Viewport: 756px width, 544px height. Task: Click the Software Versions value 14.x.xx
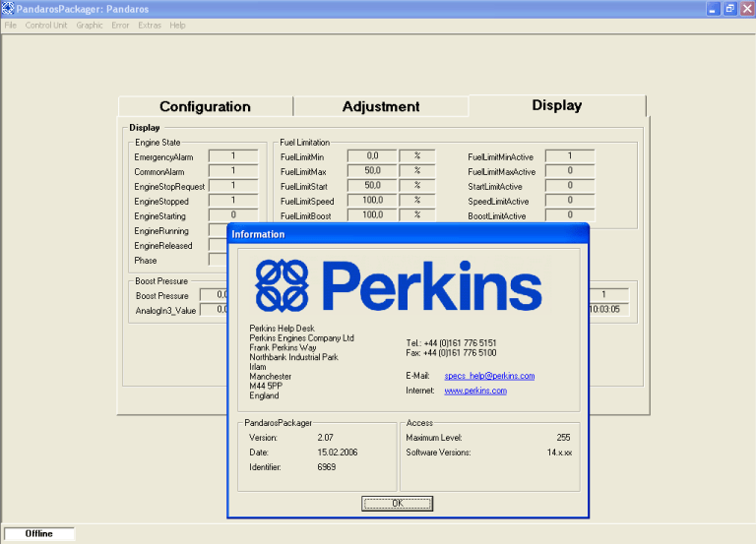point(559,453)
